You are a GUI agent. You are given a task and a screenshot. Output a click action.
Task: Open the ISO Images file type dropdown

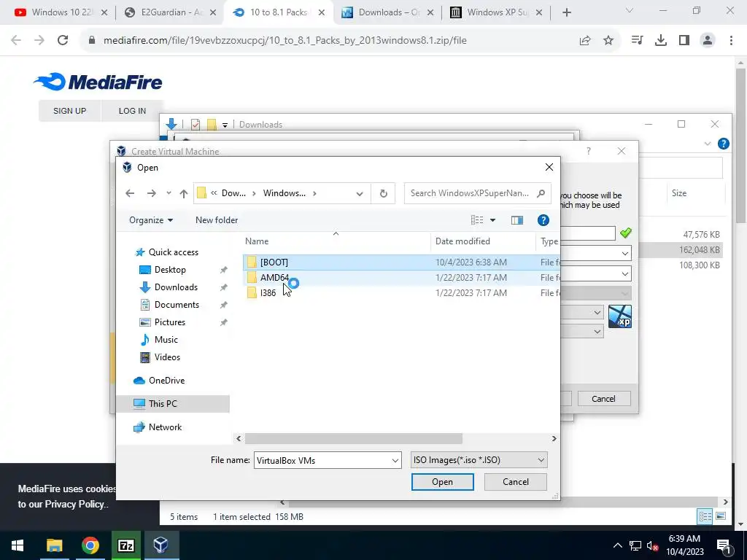click(x=479, y=460)
